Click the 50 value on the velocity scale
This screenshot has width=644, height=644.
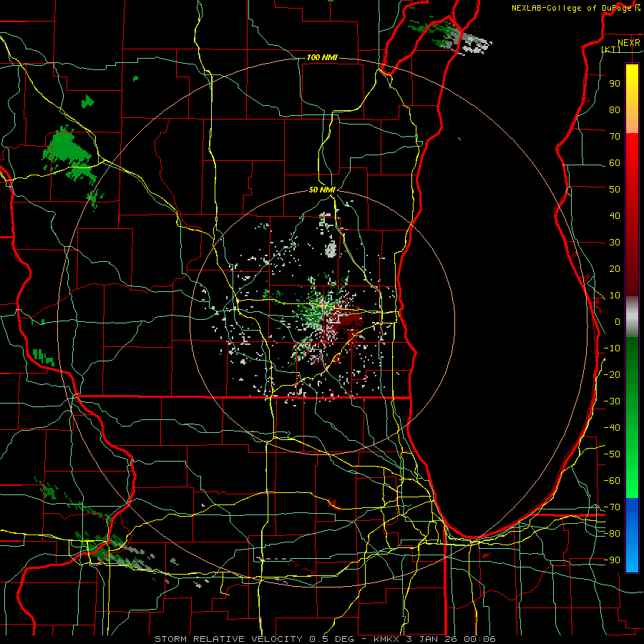(615, 190)
